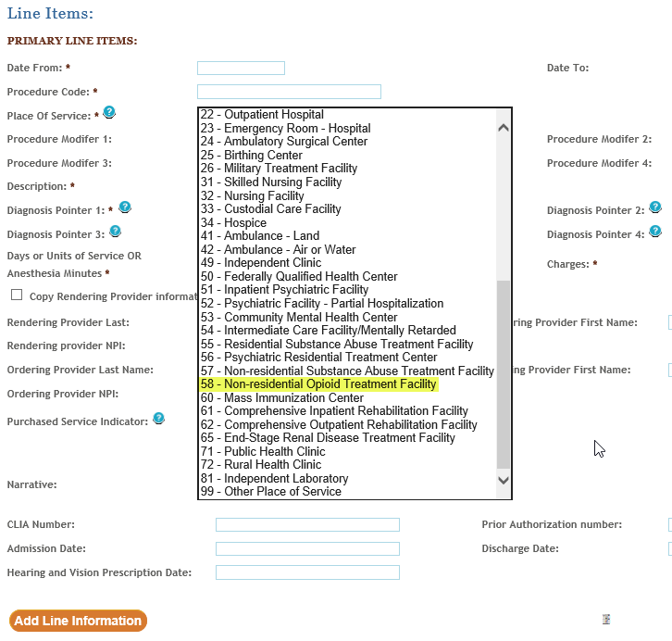The width and height of the screenshot is (672, 641).
Task: Focus the Date From input field
Action: click(241, 69)
